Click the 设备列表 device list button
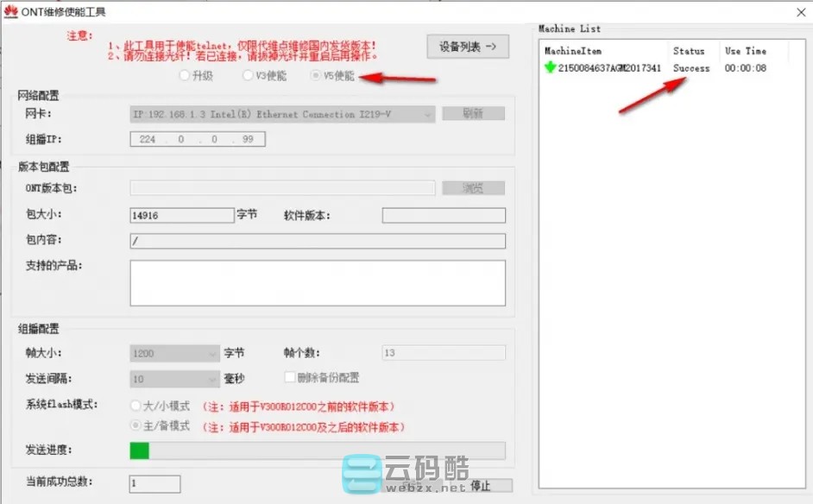The image size is (813, 504). [467, 47]
